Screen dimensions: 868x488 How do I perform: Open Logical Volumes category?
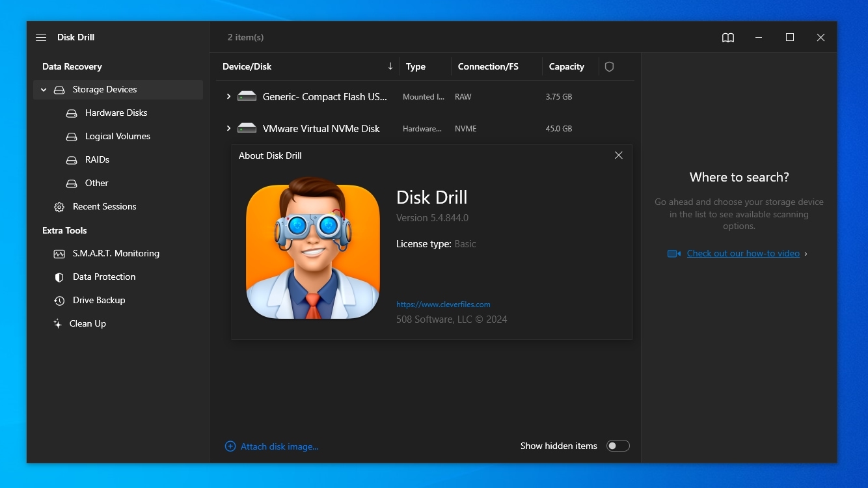(x=118, y=137)
